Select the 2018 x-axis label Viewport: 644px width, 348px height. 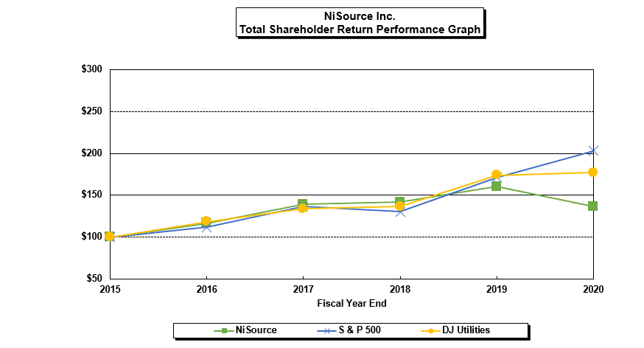(x=399, y=289)
